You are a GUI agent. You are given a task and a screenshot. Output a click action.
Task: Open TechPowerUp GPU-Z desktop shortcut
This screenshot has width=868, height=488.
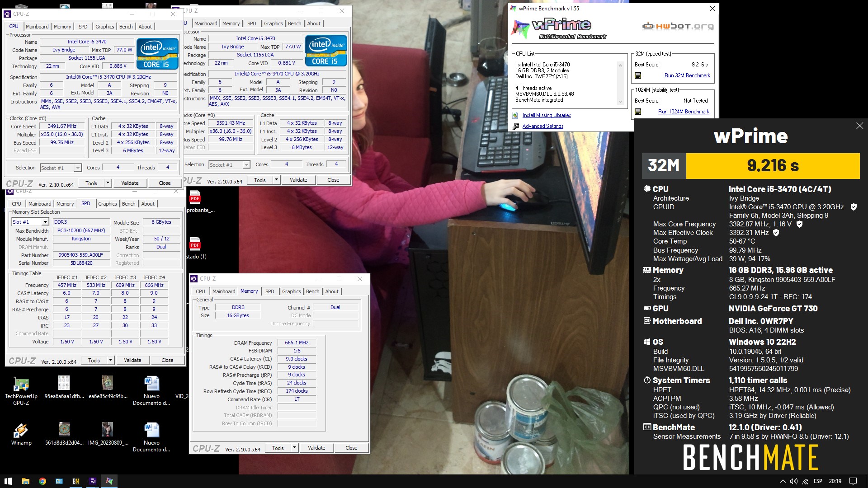click(x=21, y=391)
